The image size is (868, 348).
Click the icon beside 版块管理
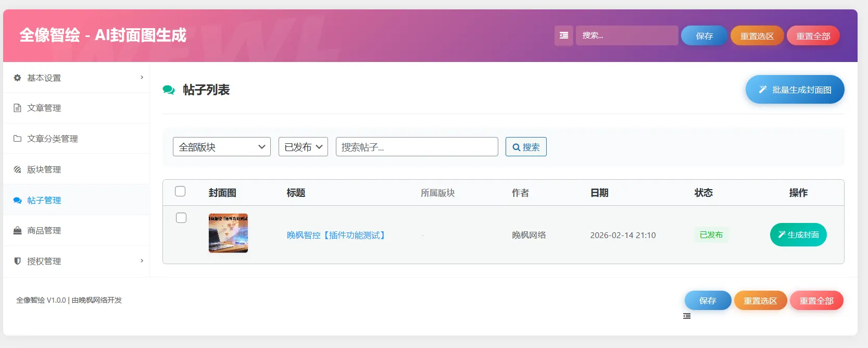17,169
